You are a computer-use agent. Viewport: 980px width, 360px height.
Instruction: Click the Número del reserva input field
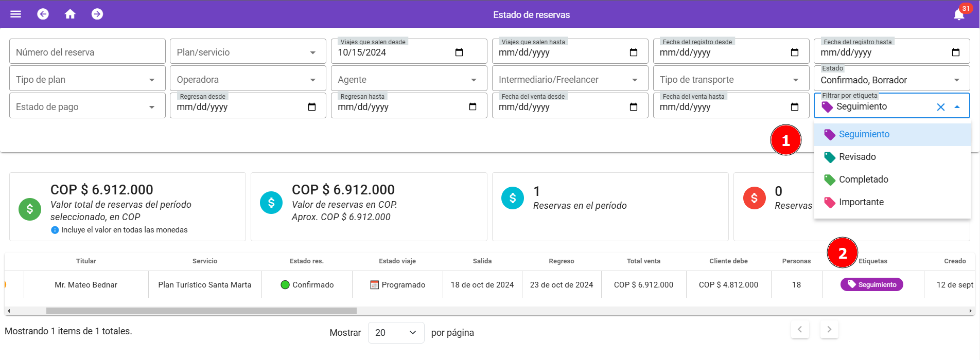[x=87, y=51]
